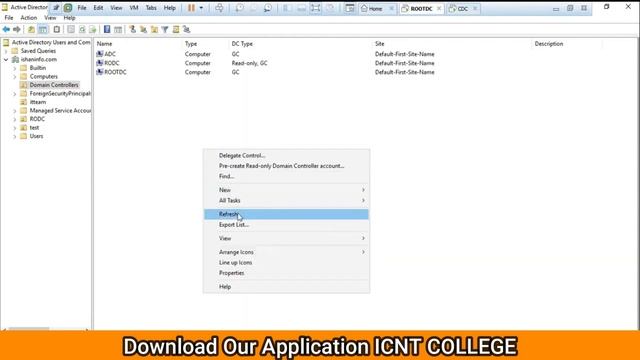Click the Add to group toolbar icon
640x360 pixels.
[187, 29]
